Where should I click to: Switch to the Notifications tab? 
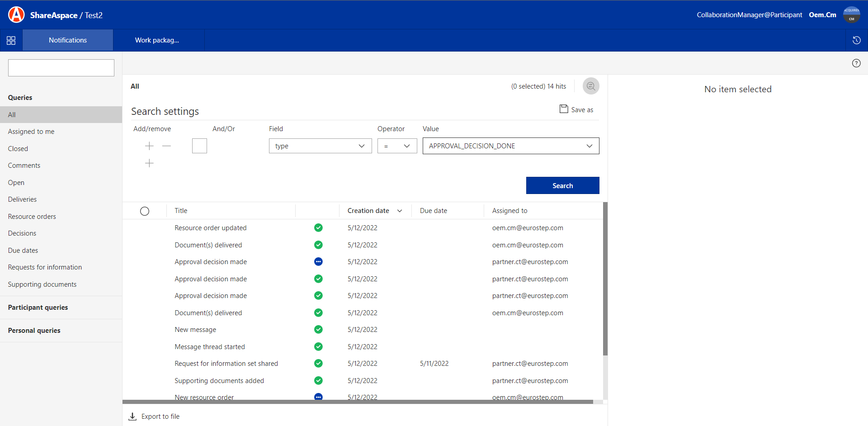tap(68, 40)
